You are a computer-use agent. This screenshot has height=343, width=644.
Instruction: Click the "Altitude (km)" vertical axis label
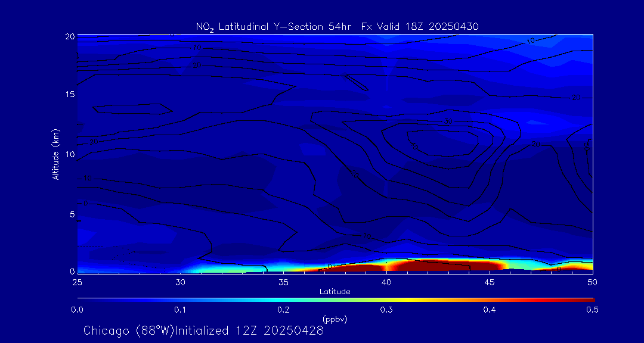pos(56,154)
